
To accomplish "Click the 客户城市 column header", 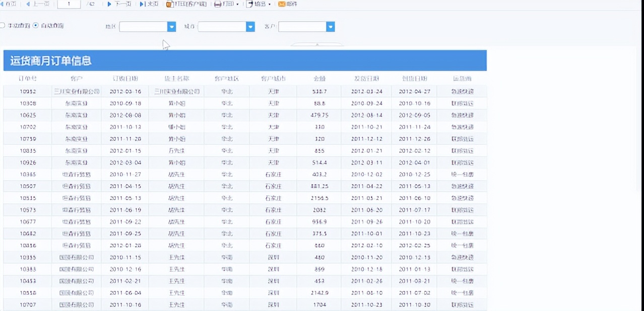I will pos(273,79).
